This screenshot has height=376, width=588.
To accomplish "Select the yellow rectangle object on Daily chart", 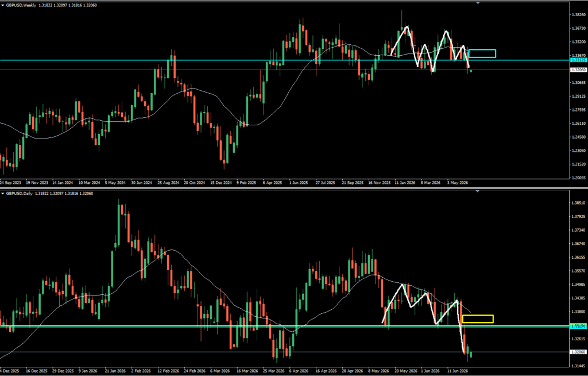I will click(x=478, y=319).
